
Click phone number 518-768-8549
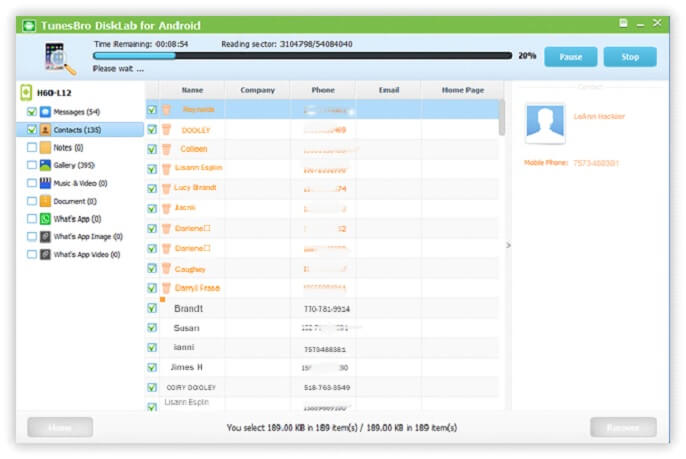tap(327, 388)
